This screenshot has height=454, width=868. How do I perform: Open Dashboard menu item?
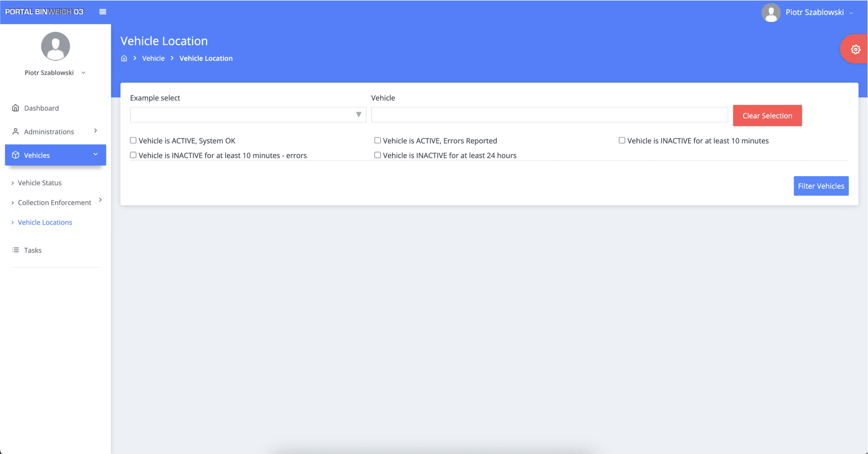(55, 108)
